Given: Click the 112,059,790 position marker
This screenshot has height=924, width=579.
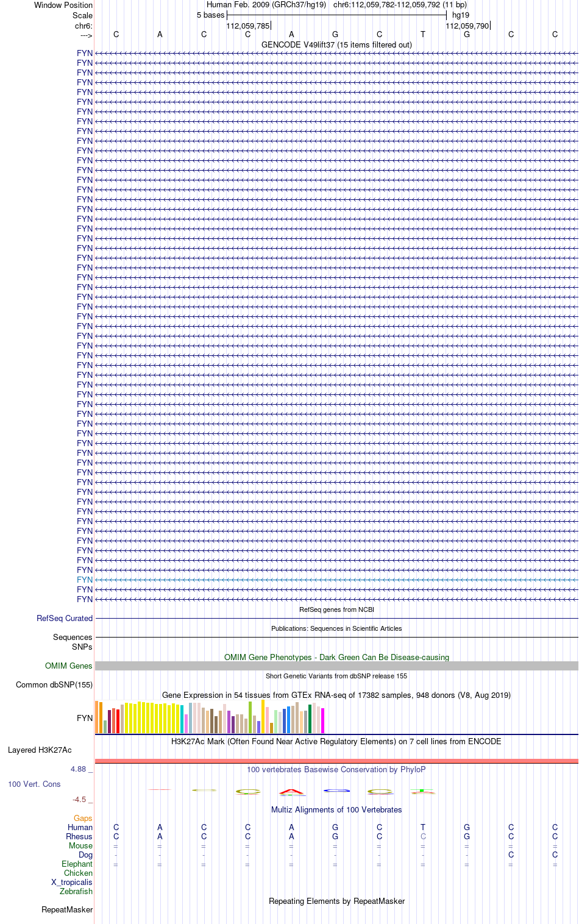Looking at the screenshot, I should [467, 26].
